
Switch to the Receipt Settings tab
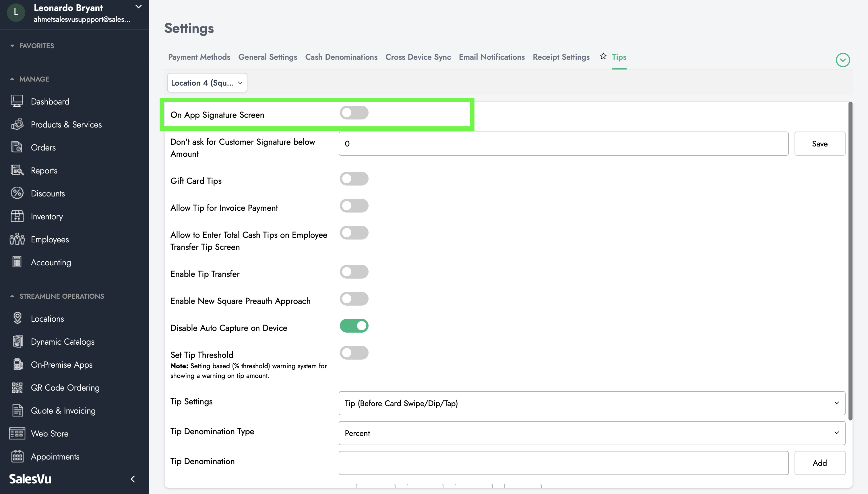tap(561, 57)
